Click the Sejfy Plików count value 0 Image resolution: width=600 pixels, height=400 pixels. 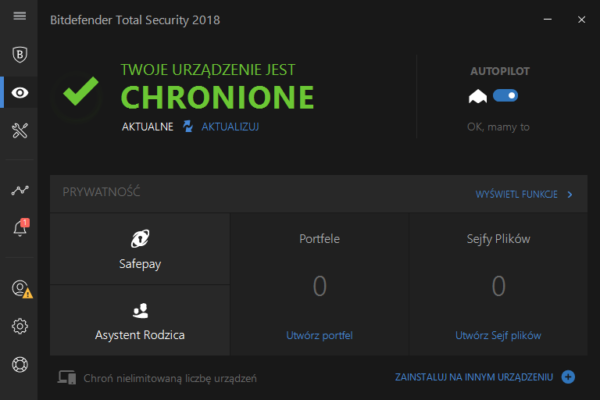point(498,286)
